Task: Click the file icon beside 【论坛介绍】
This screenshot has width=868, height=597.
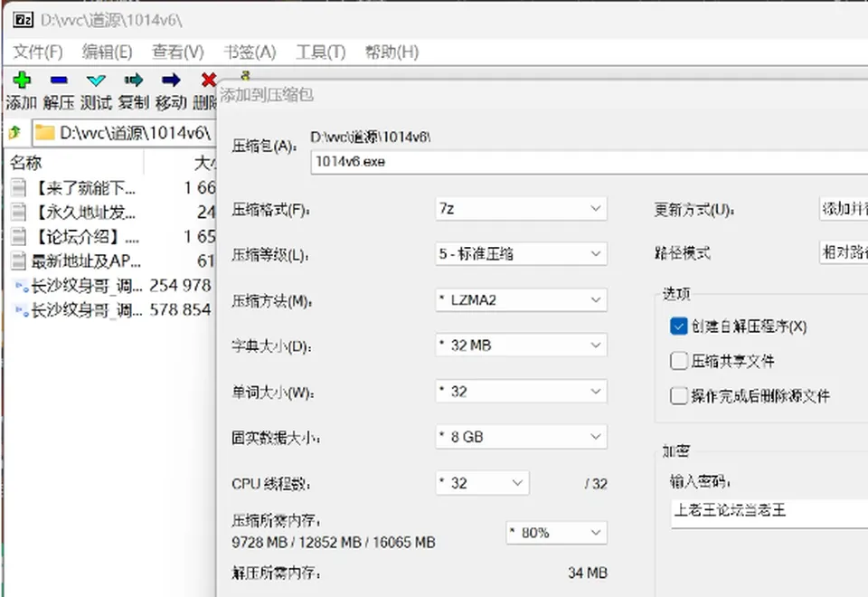Action: coord(19,236)
